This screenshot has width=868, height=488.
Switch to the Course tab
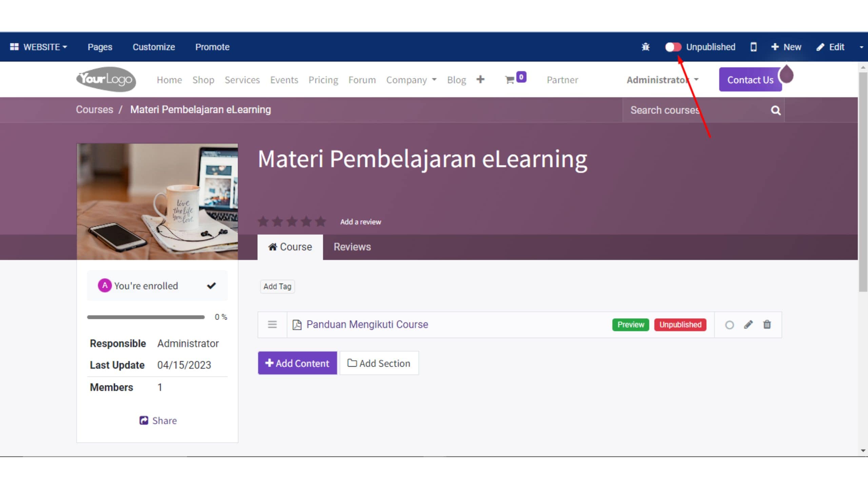click(x=290, y=247)
